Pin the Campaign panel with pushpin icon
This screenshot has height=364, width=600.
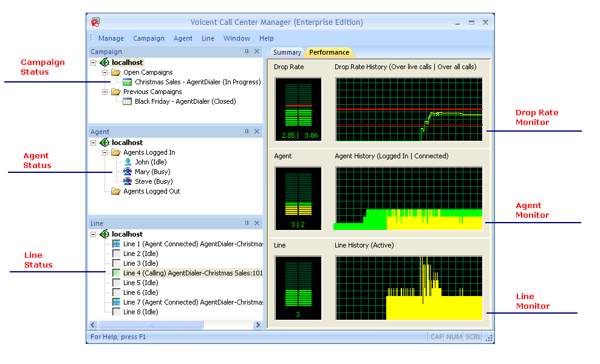pos(247,52)
